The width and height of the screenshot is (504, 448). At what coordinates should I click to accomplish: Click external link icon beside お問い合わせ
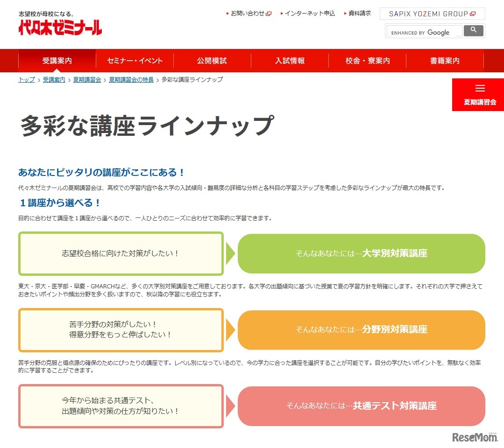[267, 14]
